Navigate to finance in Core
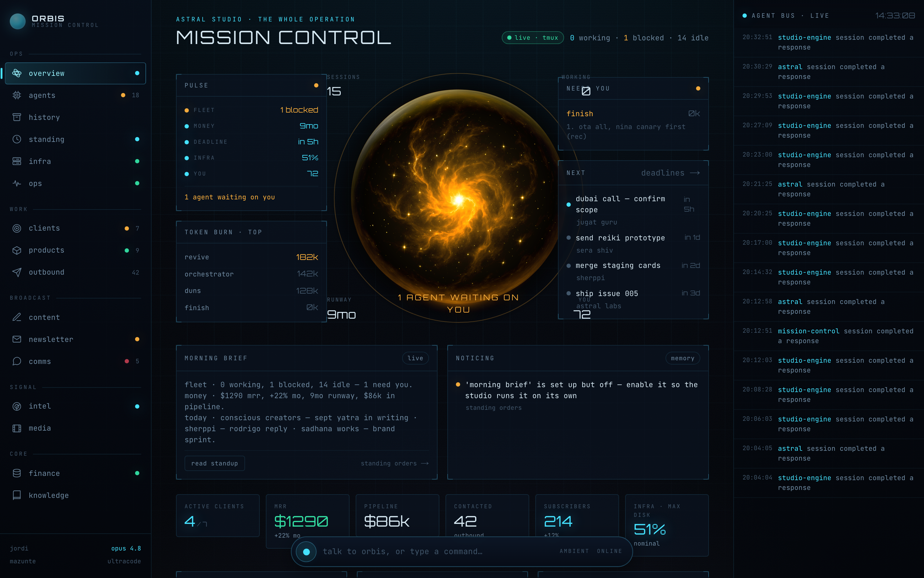This screenshot has width=924, height=578. [75, 473]
